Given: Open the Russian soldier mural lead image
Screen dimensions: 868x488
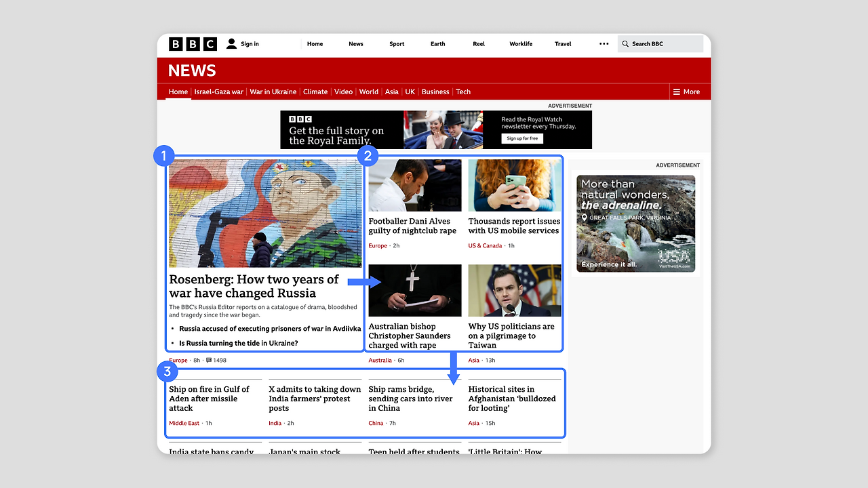Looking at the screenshot, I should 265,213.
